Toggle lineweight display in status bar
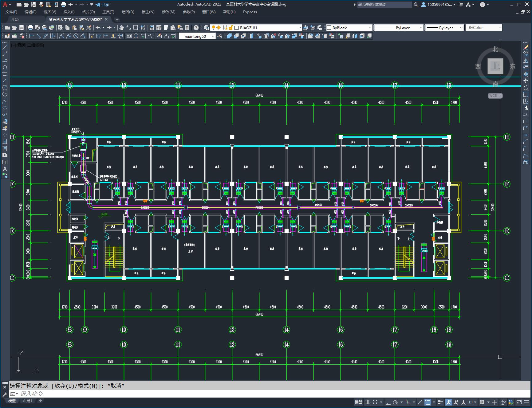Image resolution: width=532 pixels, height=408 pixels. [440, 402]
